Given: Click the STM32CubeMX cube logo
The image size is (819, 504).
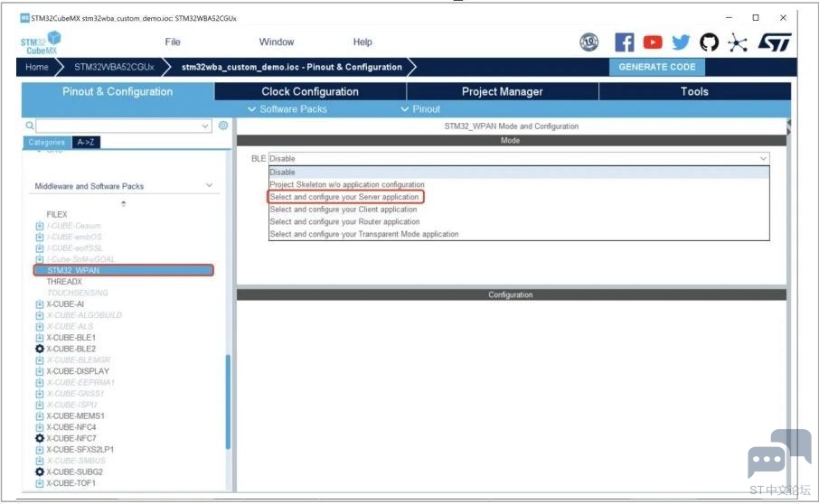Looking at the screenshot, I should 41,42.
